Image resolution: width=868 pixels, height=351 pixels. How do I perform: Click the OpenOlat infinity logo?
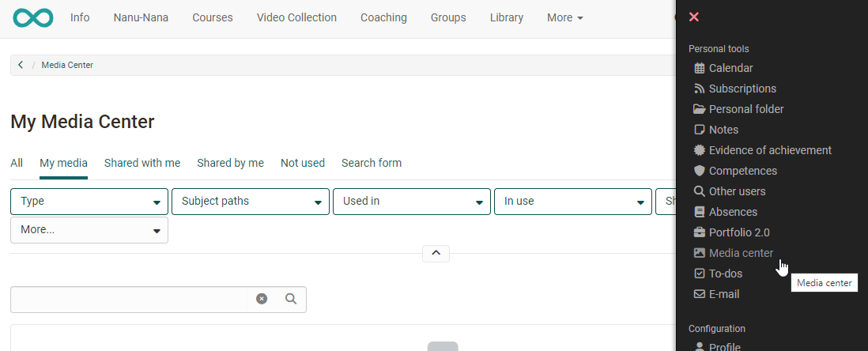[x=33, y=17]
